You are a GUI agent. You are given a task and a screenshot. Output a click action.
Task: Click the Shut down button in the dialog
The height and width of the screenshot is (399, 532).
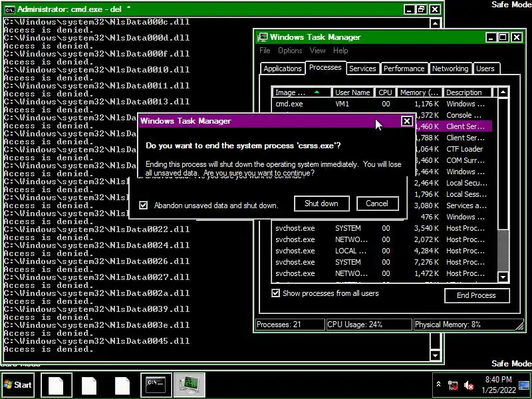[321, 203]
